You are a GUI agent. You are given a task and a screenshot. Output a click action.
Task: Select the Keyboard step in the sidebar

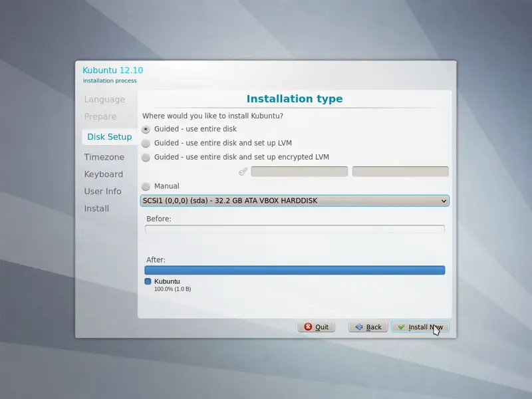[x=104, y=174]
